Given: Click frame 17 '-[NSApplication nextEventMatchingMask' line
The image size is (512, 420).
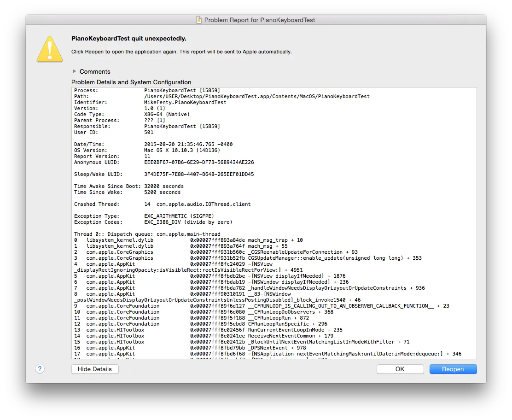Looking at the screenshot, I should pos(268,354).
